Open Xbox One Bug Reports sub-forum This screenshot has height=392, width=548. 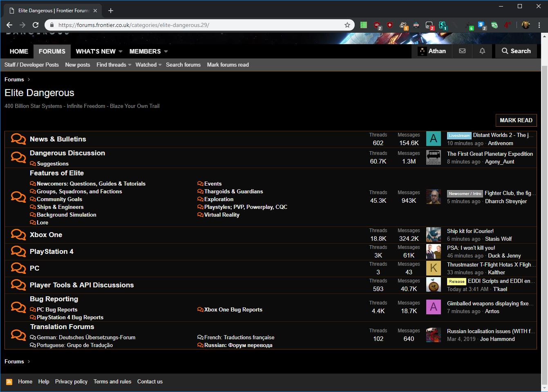233,309
